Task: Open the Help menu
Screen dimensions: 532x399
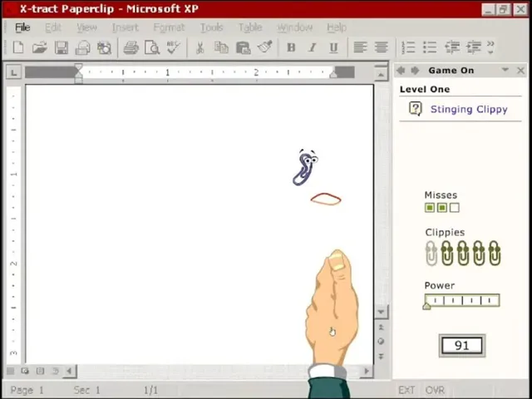Action: 337,27
